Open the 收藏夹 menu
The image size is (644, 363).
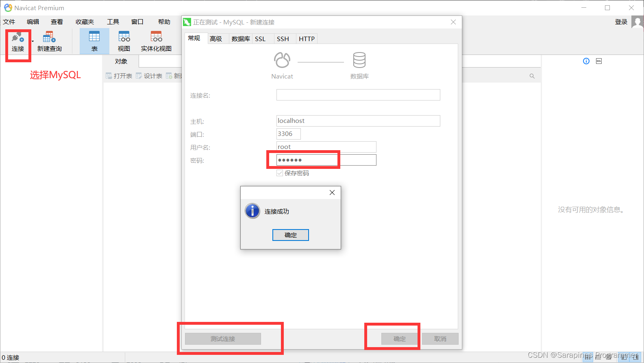[x=85, y=22]
